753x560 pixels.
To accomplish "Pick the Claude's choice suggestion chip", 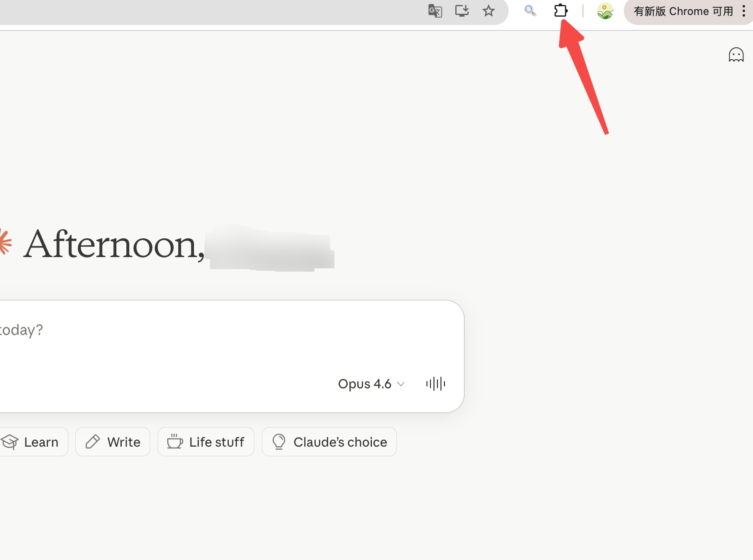I will (329, 442).
